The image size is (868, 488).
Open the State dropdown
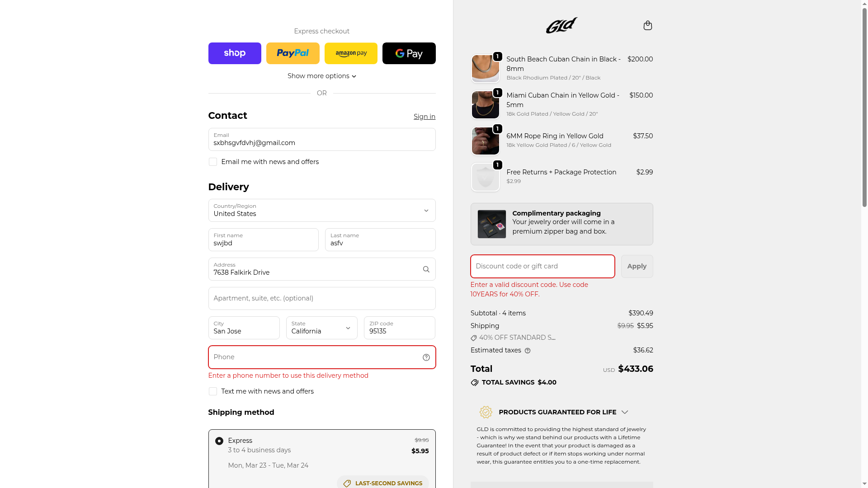pos(321,328)
